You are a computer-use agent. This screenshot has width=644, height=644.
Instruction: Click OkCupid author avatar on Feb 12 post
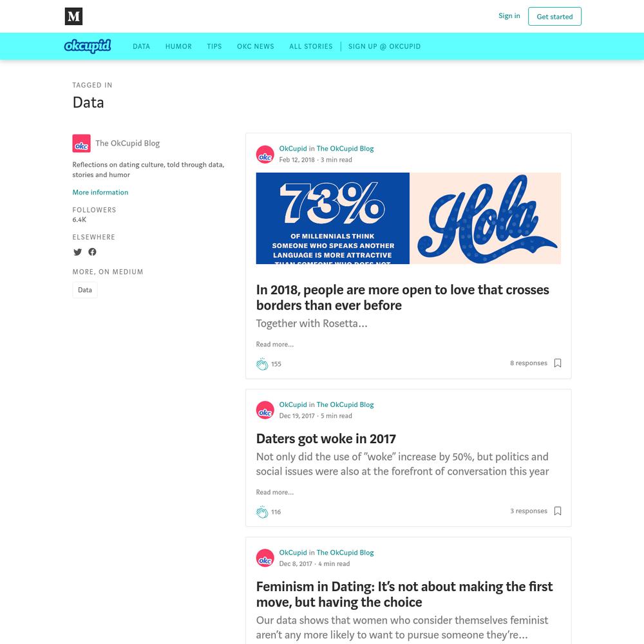(265, 154)
